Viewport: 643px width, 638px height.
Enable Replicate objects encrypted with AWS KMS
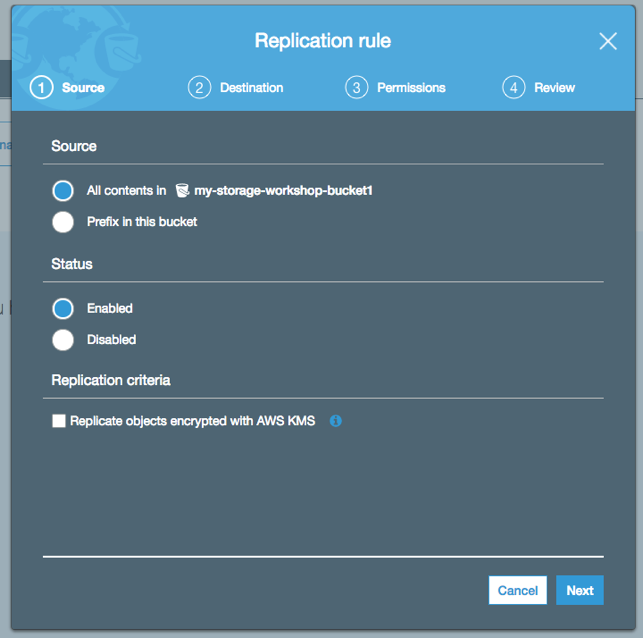pyautogui.click(x=59, y=421)
